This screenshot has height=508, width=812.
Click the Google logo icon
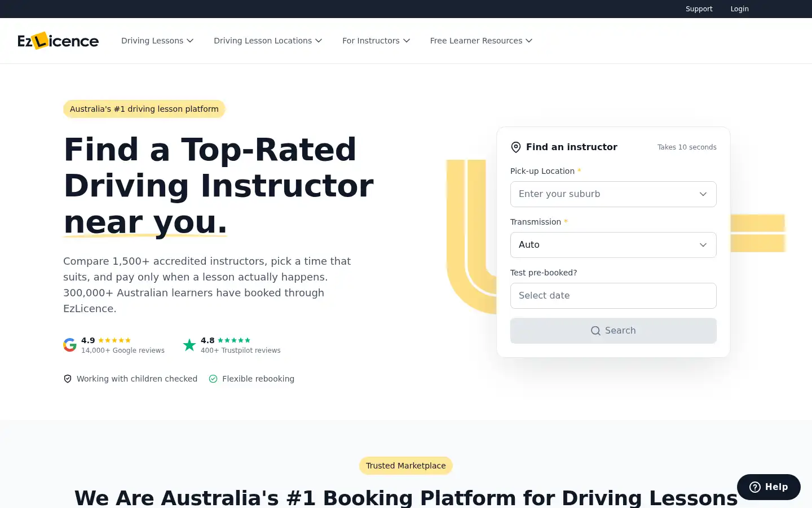coord(70,345)
